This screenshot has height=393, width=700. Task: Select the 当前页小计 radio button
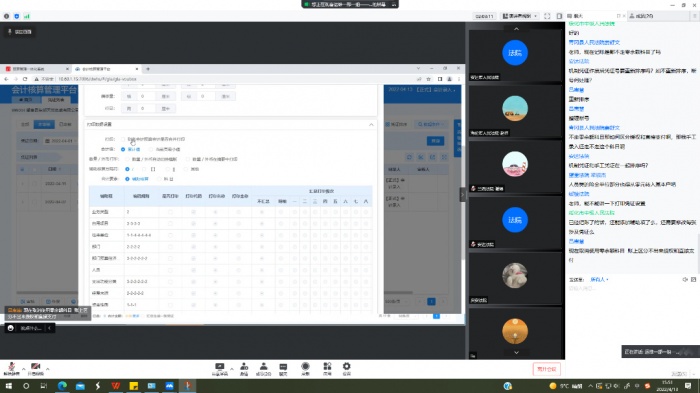point(151,149)
